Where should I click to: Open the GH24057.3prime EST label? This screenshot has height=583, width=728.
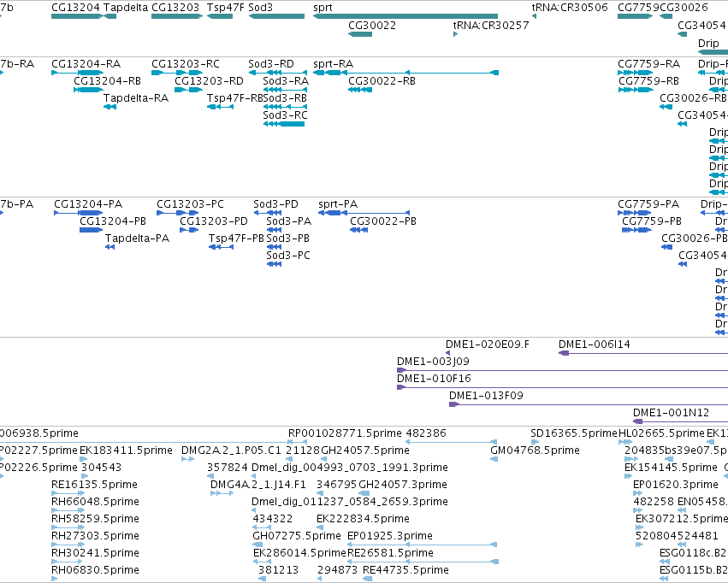pos(403,485)
